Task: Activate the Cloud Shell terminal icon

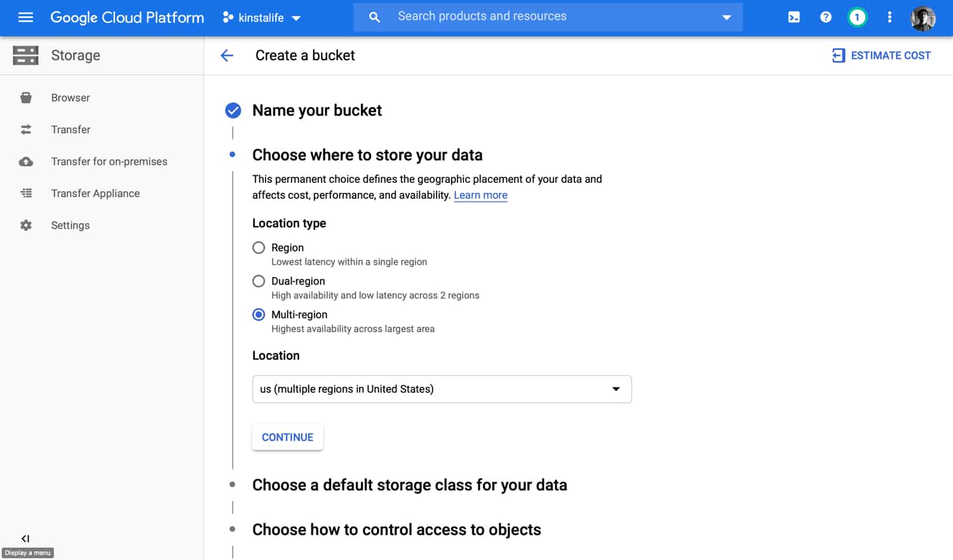Action: 794,17
